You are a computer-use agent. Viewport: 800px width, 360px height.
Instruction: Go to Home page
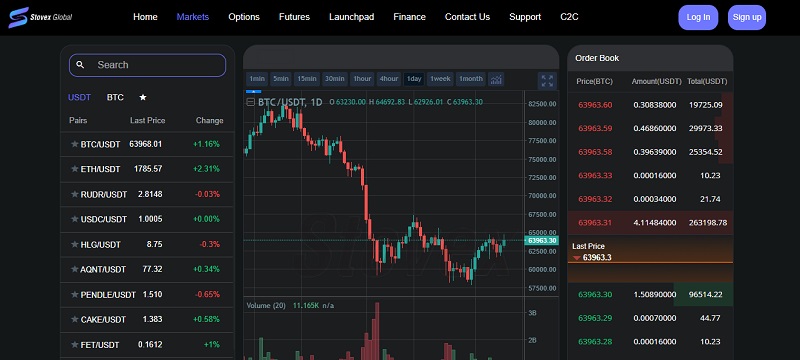(x=145, y=17)
